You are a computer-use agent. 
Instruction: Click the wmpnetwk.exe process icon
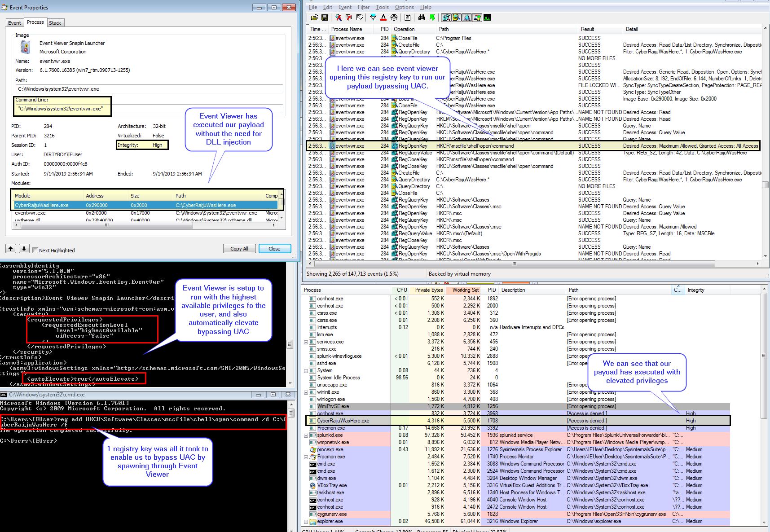click(x=312, y=442)
